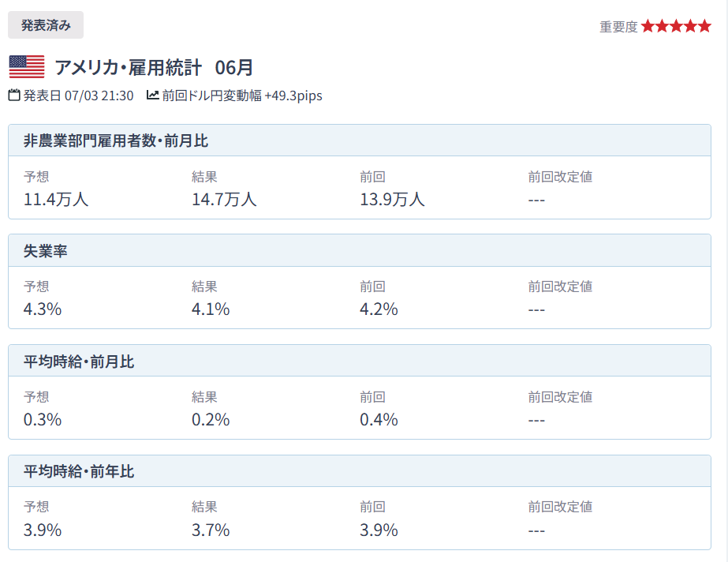Click the 重要度 label
This screenshot has width=728, height=562.
coord(618,27)
